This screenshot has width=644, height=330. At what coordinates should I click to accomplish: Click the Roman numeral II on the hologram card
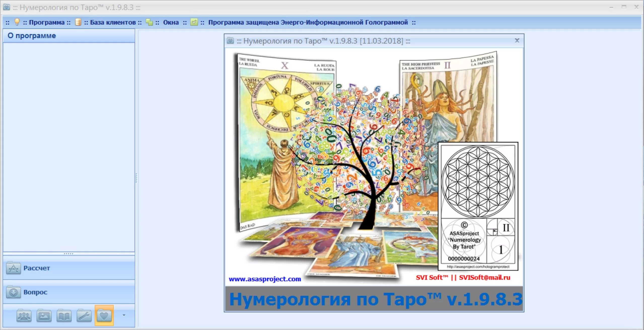pyautogui.click(x=506, y=228)
